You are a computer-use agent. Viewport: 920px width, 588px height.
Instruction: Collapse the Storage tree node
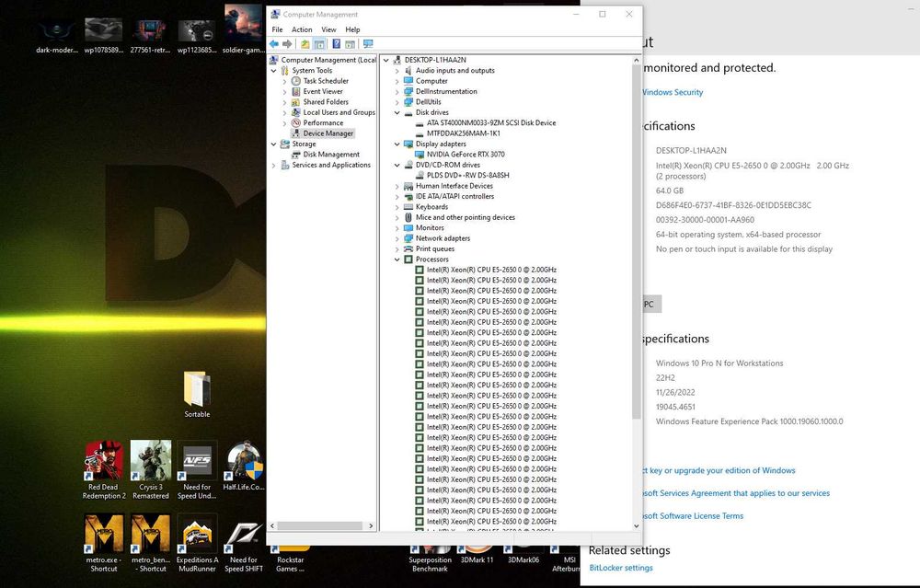[274, 144]
